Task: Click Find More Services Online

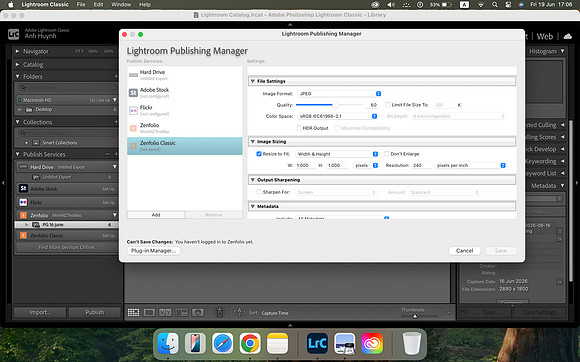Action: point(67,247)
